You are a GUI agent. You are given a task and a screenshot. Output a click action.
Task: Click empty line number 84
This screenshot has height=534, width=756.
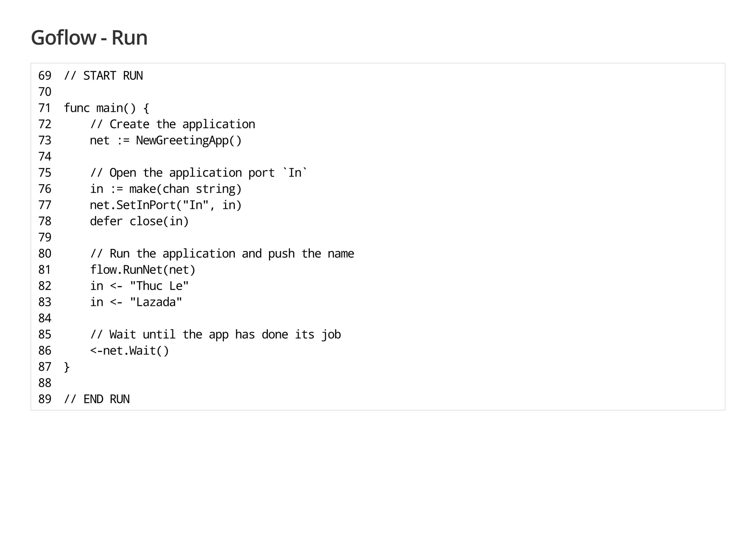pyautogui.click(x=45, y=318)
